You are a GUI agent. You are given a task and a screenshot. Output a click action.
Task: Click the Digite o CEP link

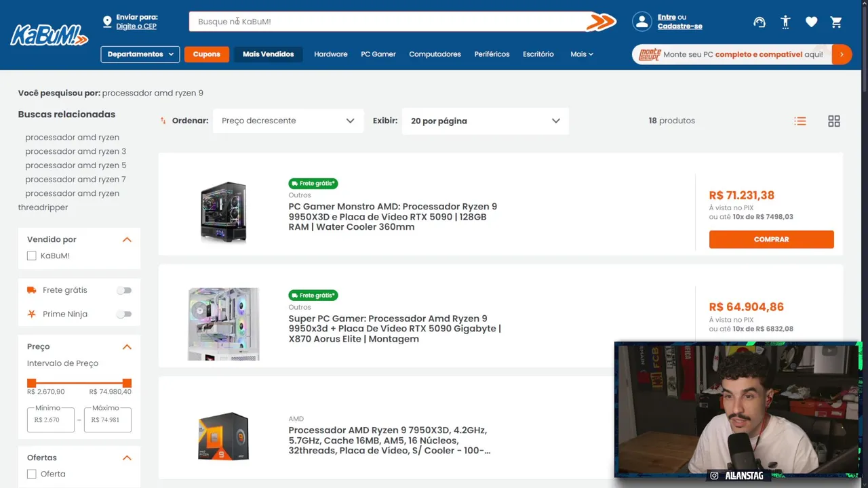136,26
